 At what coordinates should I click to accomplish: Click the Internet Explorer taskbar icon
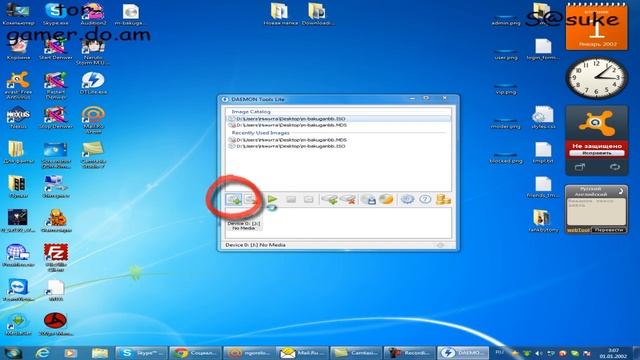[42, 353]
